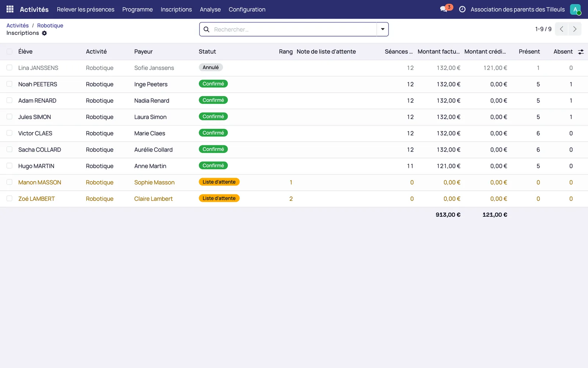588x368 pixels.
Task: Click the 1-9 / 9 pager counter
Action: click(x=543, y=29)
